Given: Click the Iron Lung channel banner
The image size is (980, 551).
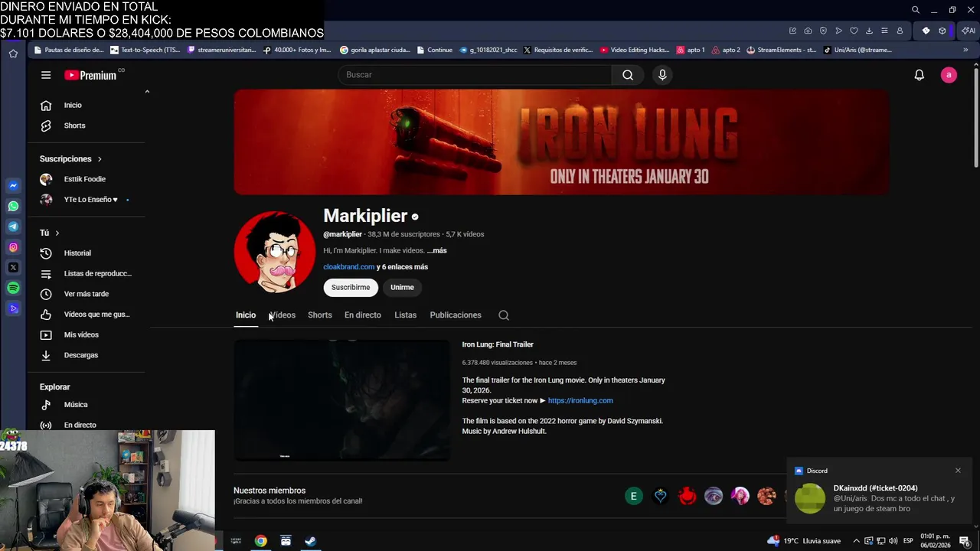Looking at the screenshot, I should pyautogui.click(x=561, y=142).
